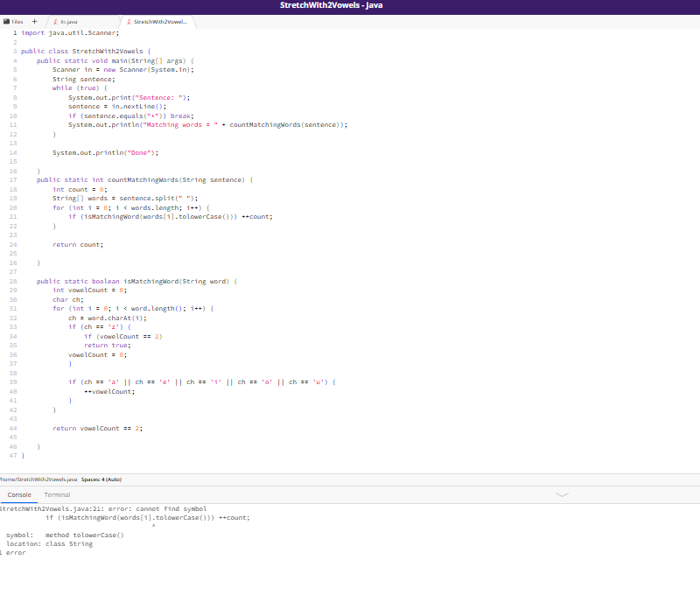Click the toLowerCase() call on line 21
The image size is (700, 602).
coord(204,217)
